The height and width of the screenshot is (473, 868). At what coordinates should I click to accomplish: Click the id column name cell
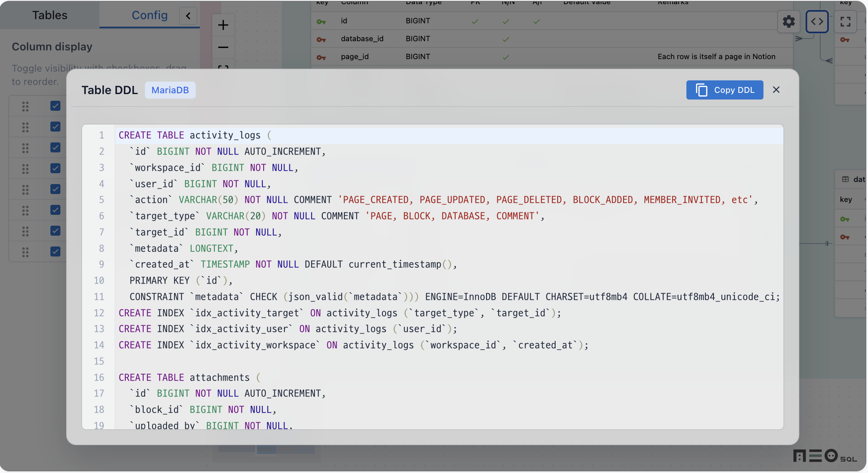tap(344, 21)
